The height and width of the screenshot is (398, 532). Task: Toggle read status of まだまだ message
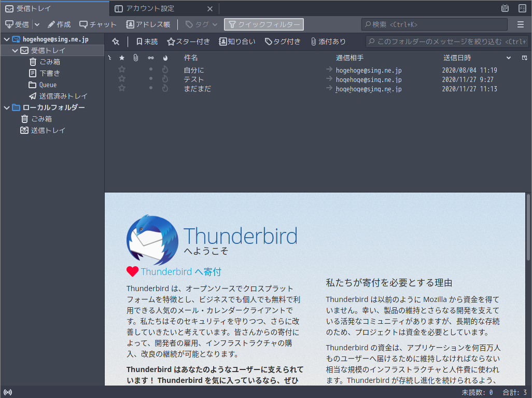point(151,88)
